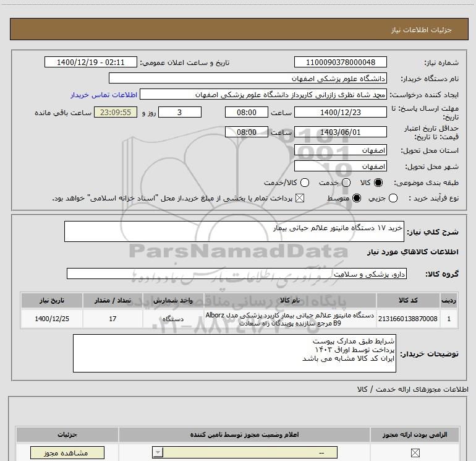Click the delivery province field اصفهان
476x461 pixels.
[x=340, y=150]
